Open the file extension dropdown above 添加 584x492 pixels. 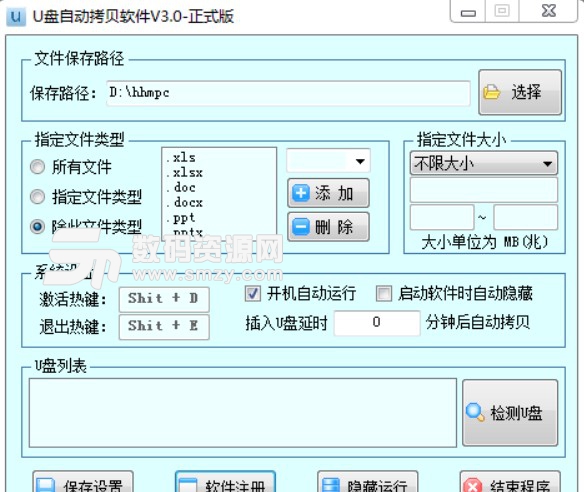(328, 161)
